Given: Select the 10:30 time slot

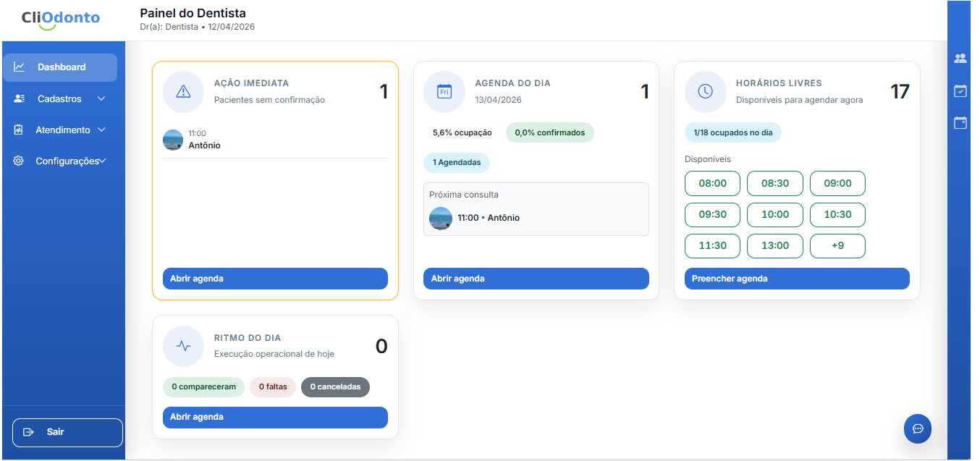Looking at the screenshot, I should (x=837, y=214).
